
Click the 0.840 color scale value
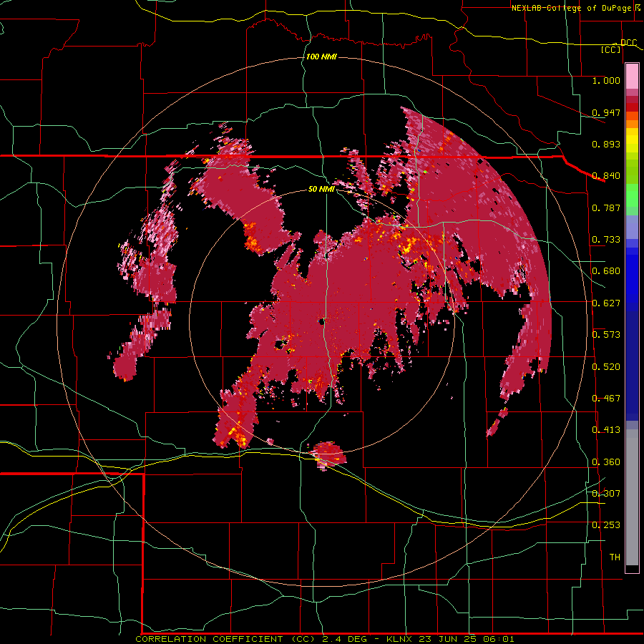[606, 176]
